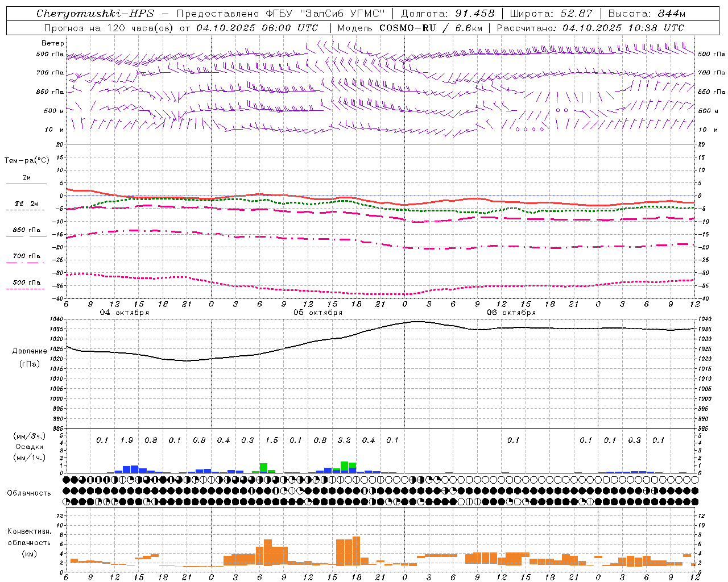Select the 1.5 precipitation value
Screen dimensions: 728x582
(x=272, y=440)
